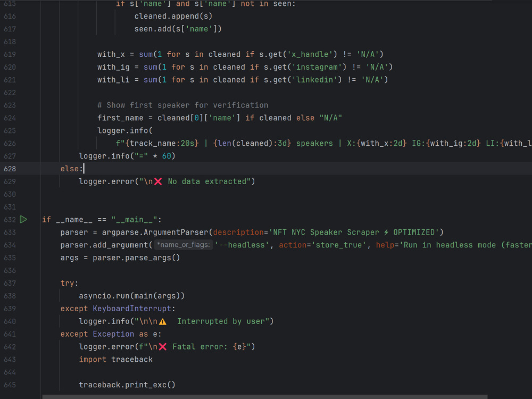Click '{track_name:20s}' in the f-string on line 626
The image size is (532, 399).
pyautogui.click(x=162, y=143)
